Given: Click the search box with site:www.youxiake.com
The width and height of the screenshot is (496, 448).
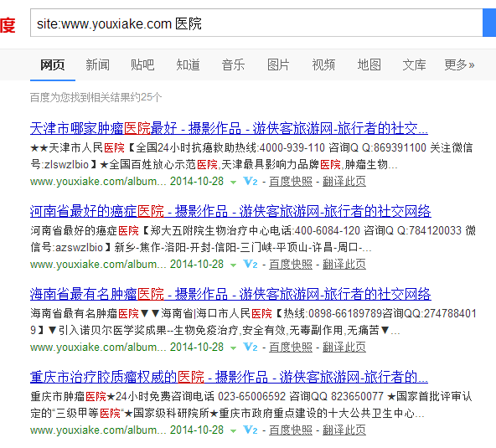Looking at the screenshot, I should pyautogui.click(x=256, y=23).
